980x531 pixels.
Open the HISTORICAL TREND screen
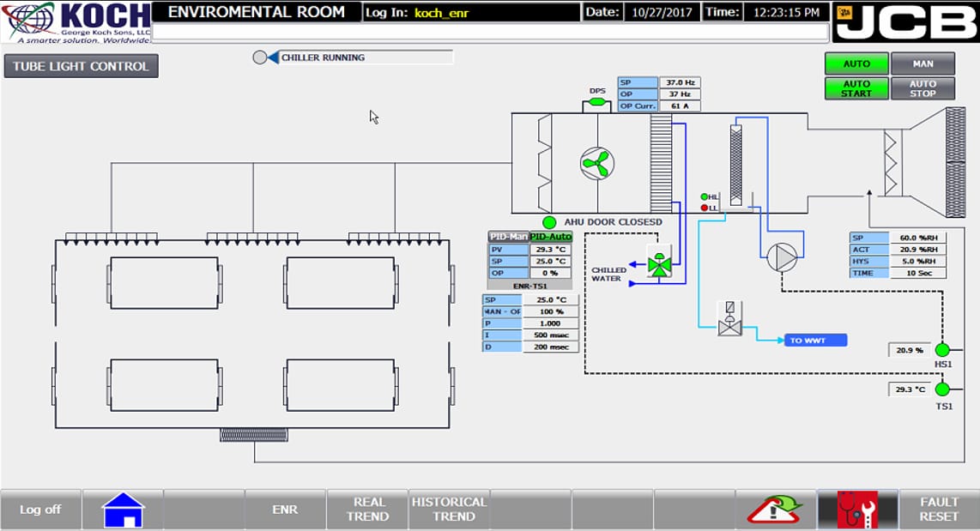(450, 510)
